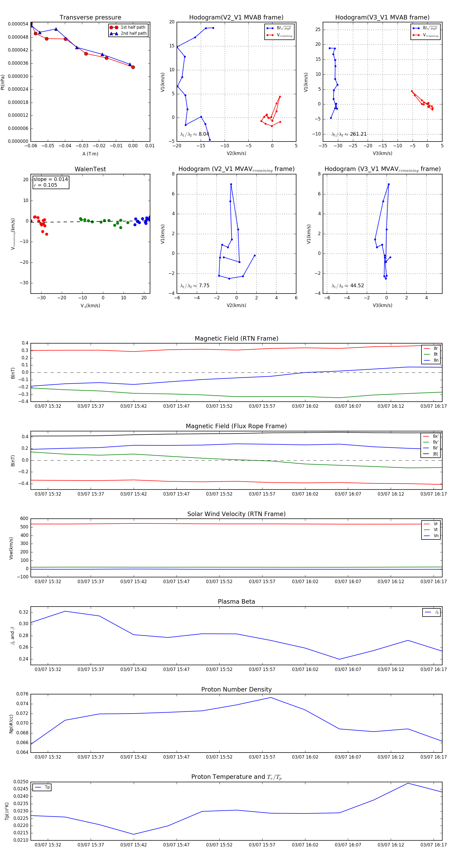Select the 'Vn' legend entry
This screenshot has height=868, width=473.
coord(431,536)
